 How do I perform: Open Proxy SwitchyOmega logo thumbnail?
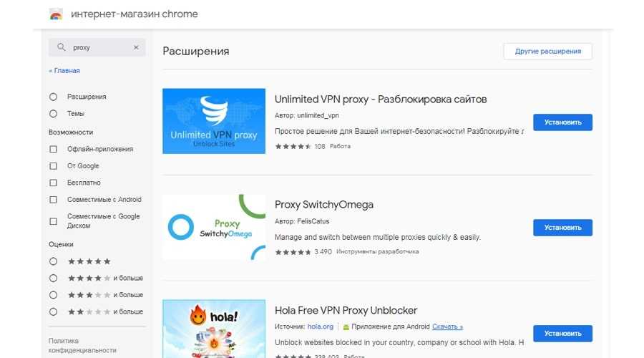pyautogui.click(x=213, y=227)
